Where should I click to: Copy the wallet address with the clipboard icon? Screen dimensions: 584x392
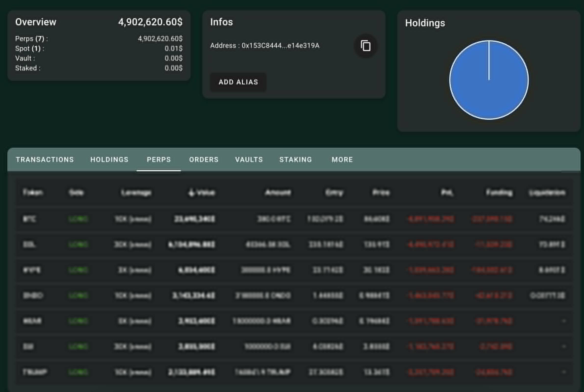pyautogui.click(x=366, y=46)
